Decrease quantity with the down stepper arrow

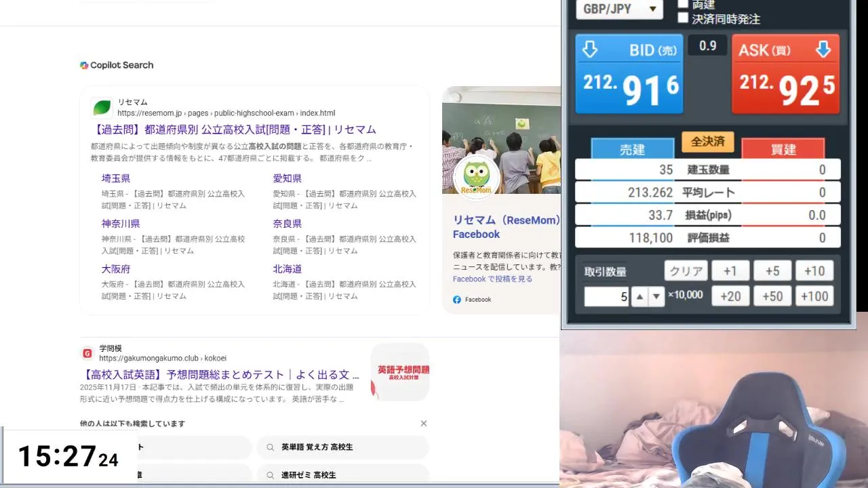(656, 297)
